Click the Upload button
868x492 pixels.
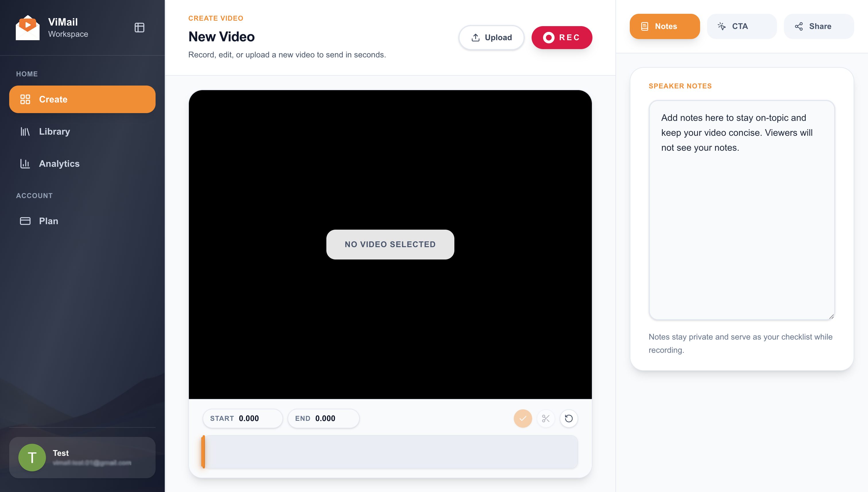click(491, 38)
